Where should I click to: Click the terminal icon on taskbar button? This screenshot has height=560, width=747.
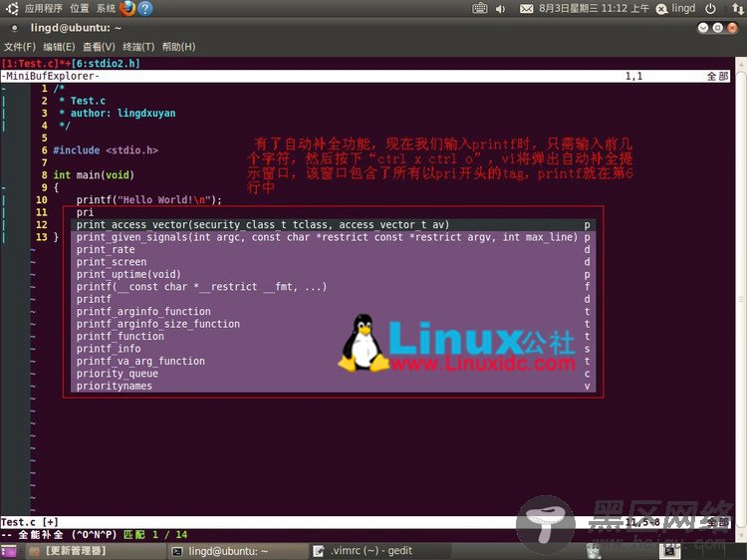177,551
